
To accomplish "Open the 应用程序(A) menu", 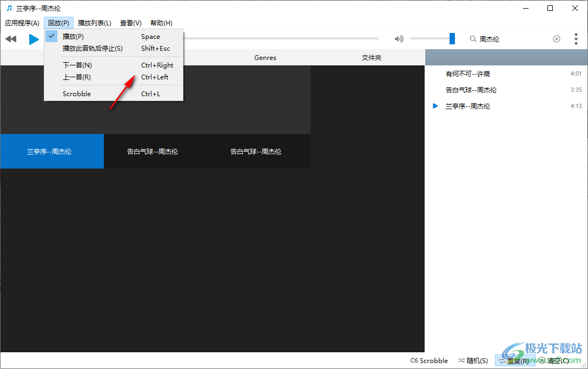I will (22, 23).
